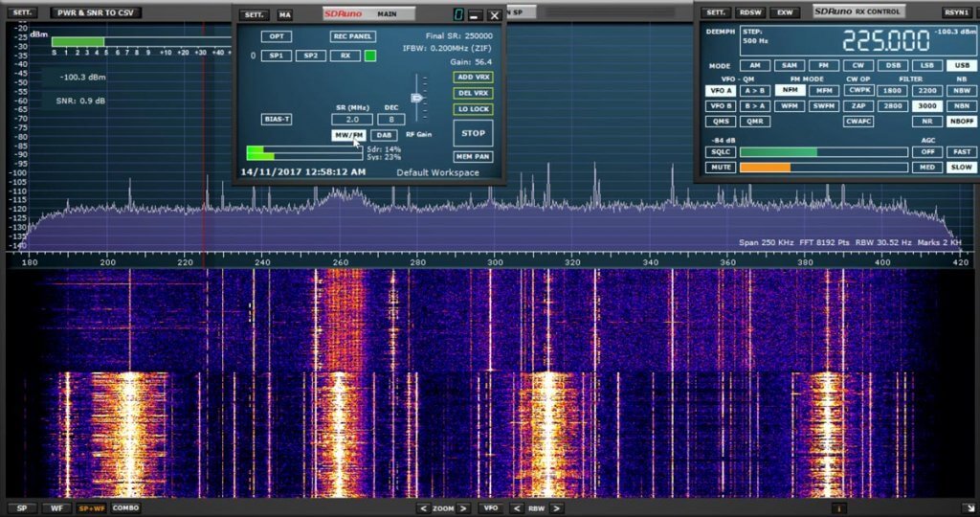Screen dimensions: 980x517
Task: Click the 225.000 frequency display
Action: pyautogui.click(x=884, y=41)
